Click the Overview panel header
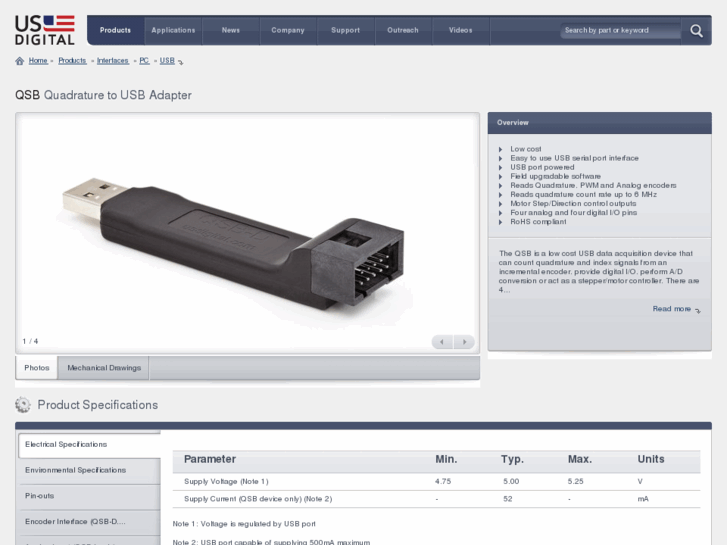Screen dimensions: 727x545 click(599, 123)
